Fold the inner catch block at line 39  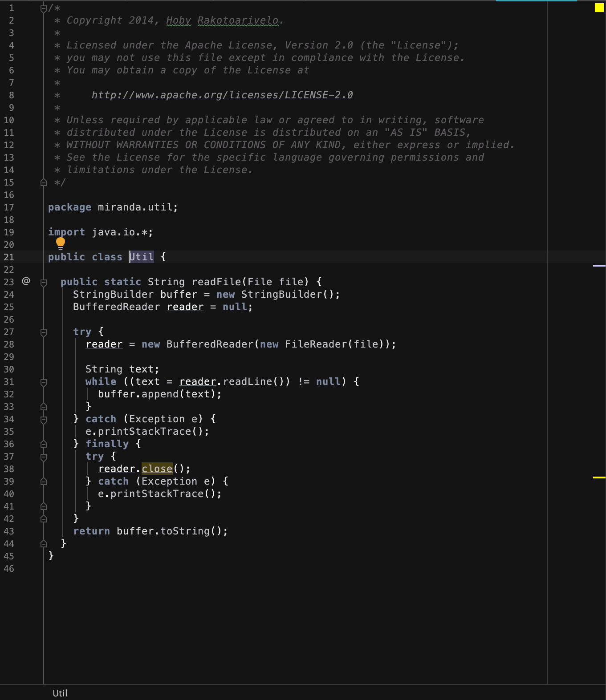click(x=44, y=482)
